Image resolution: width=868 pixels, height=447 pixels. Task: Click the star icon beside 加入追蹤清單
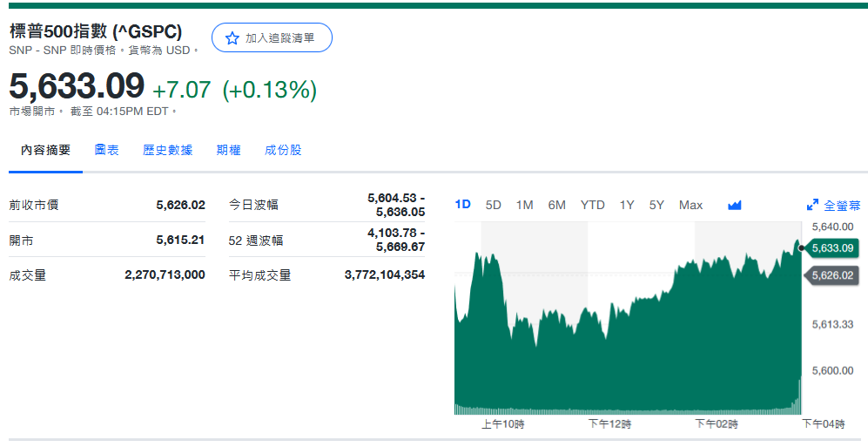(232, 38)
